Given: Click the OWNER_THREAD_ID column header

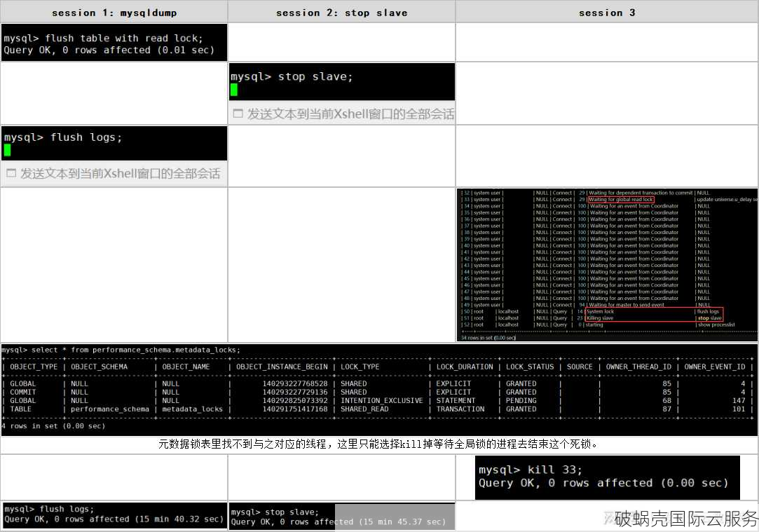Looking at the screenshot, I should 638,367.
